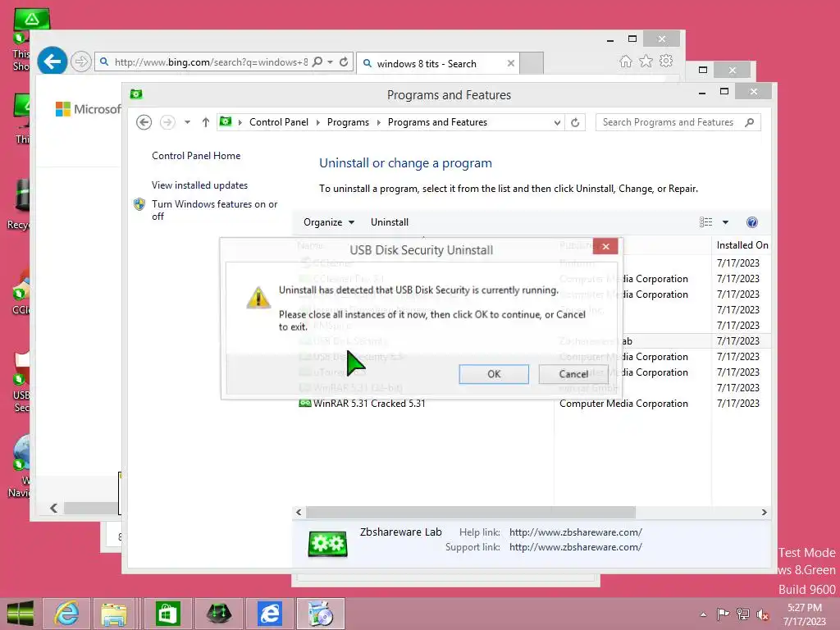The height and width of the screenshot is (630, 840).
Task: Click Turn Windows features on or off
Action: [x=214, y=210]
